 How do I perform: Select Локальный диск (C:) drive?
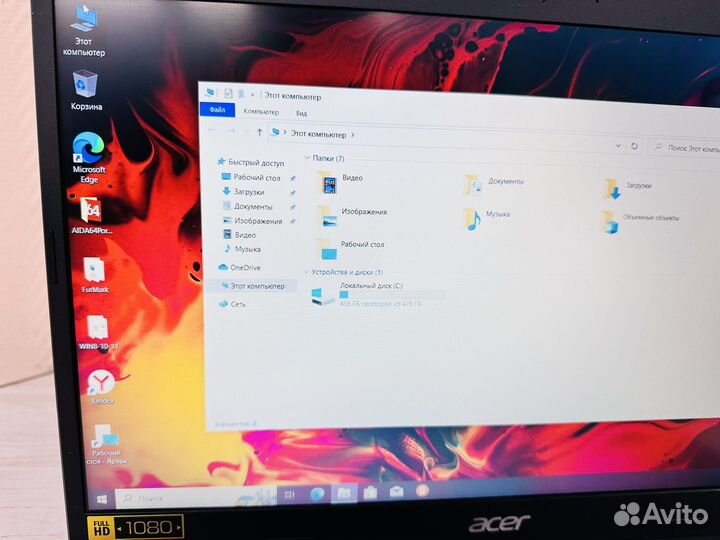click(x=377, y=294)
